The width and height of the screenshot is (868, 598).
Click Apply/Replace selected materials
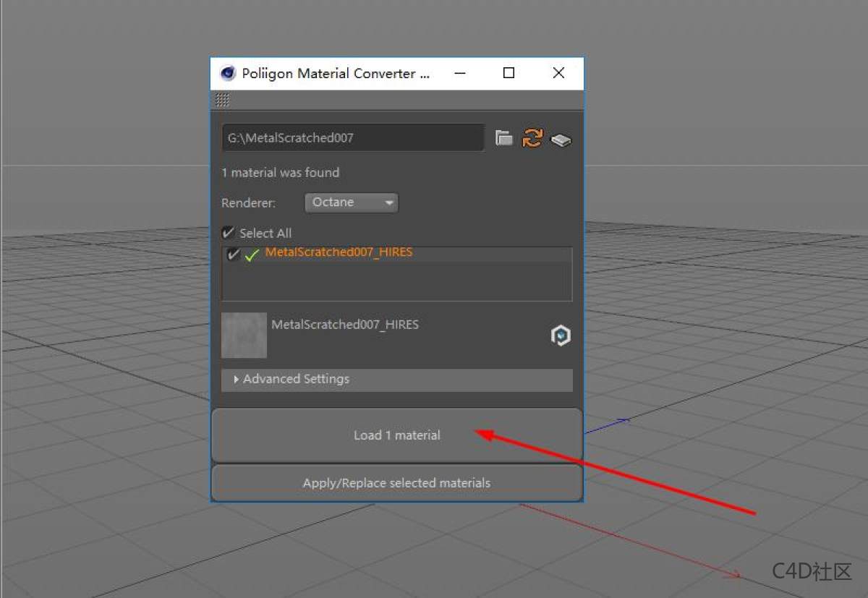click(x=396, y=483)
